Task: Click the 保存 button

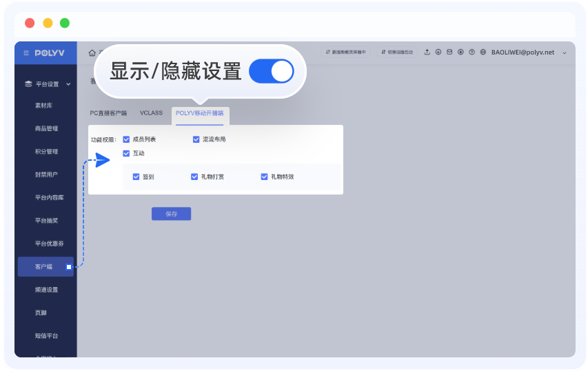Action: click(x=171, y=214)
